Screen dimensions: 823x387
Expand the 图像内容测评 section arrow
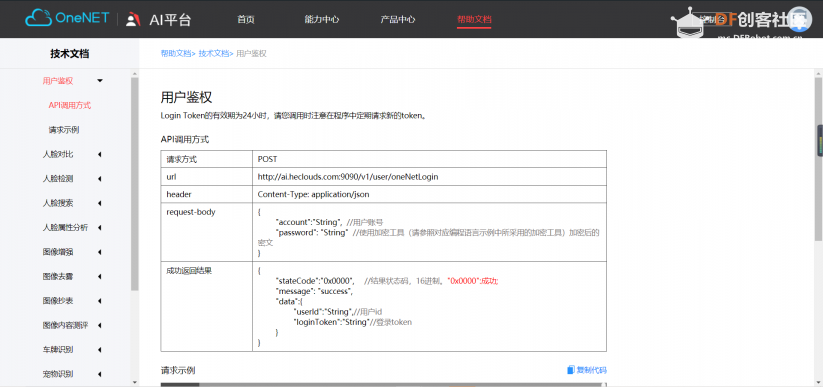(100, 325)
